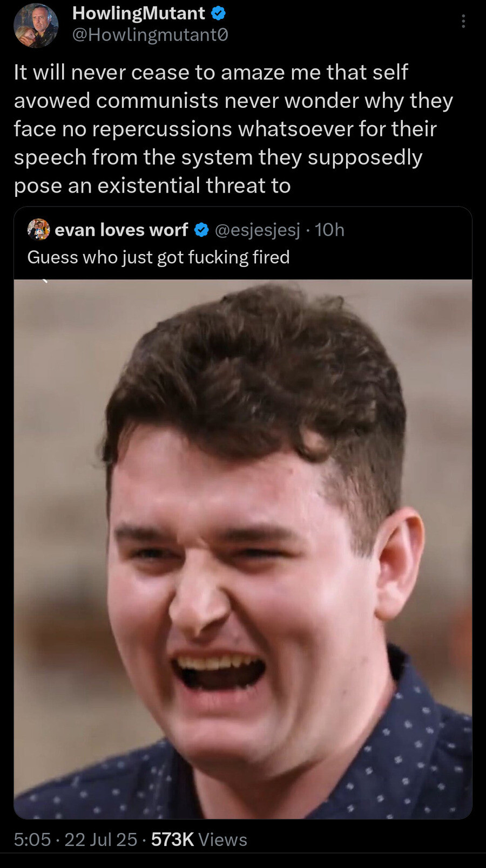Image resolution: width=486 pixels, height=868 pixels.
Task: Tap the phrase 'pose an existential threat to'
Action: [152, 186]
